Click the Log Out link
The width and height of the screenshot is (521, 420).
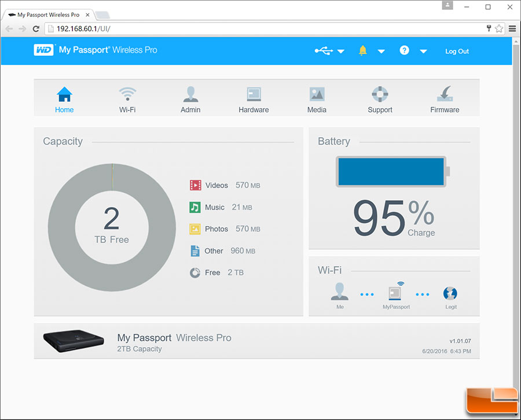[457, 51]
